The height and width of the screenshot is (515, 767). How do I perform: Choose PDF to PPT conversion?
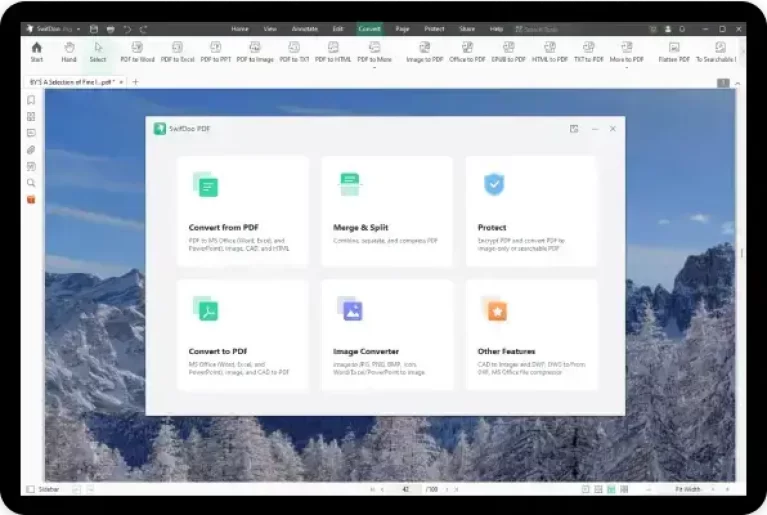point(215,52)
